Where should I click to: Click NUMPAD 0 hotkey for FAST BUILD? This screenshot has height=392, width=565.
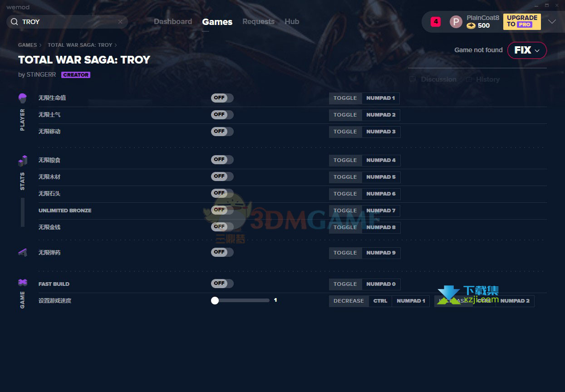pyautogui.click(x=381, y=284)
